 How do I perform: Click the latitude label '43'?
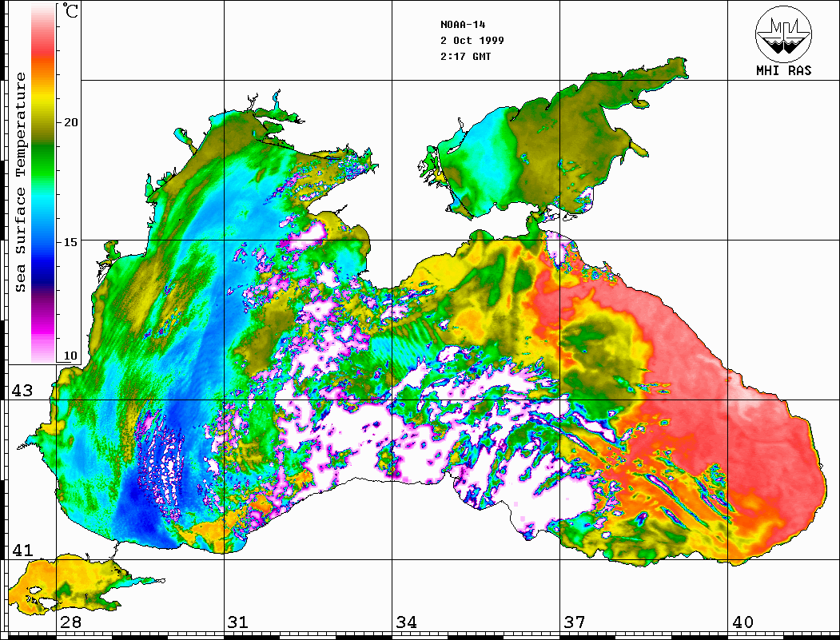(22, 391)
